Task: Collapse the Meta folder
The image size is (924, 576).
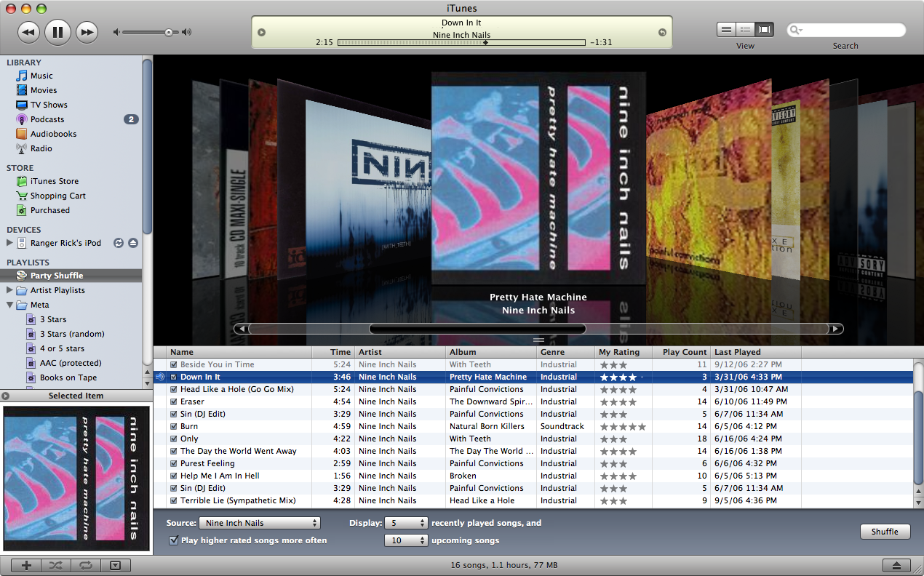Action: coord(9,305)
